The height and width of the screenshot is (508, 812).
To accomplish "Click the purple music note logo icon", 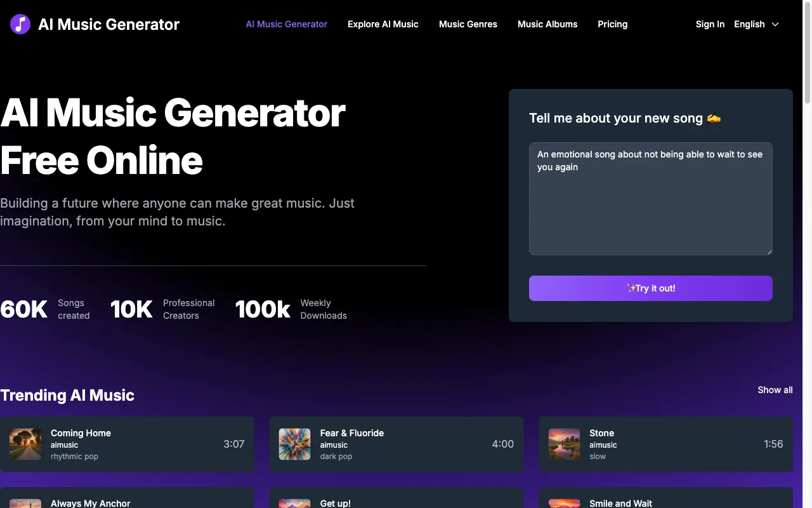I will [x=20, y=24].
